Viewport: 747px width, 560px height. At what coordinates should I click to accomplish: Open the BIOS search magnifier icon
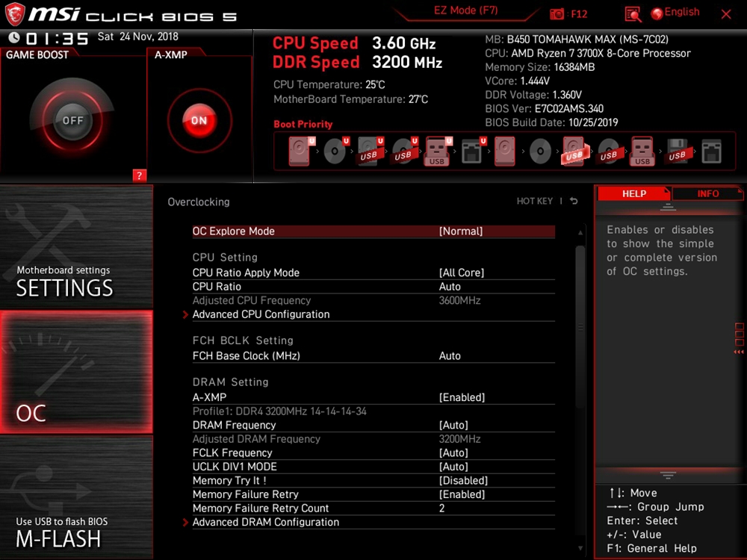633,13
